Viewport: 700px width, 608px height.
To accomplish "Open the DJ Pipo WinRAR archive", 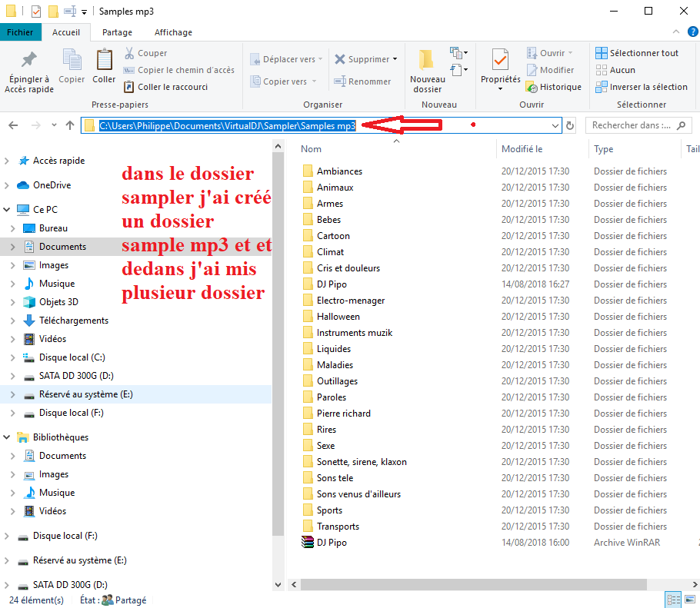I will point(332,543).
